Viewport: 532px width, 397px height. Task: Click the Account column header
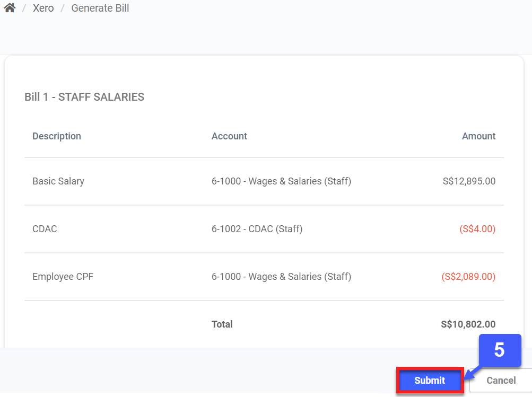click(229, 136)
